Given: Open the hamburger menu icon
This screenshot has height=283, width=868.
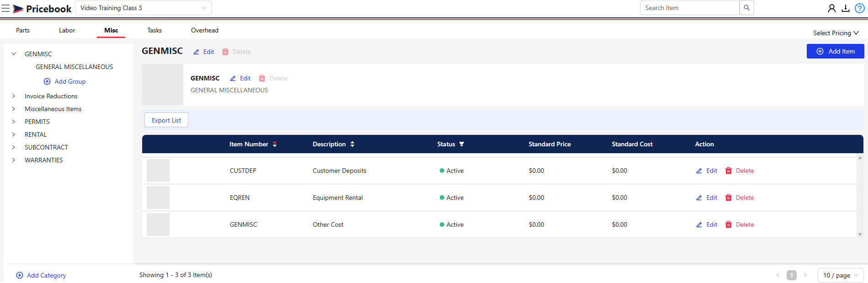Looking at the screenshot, I should point(5,8).
